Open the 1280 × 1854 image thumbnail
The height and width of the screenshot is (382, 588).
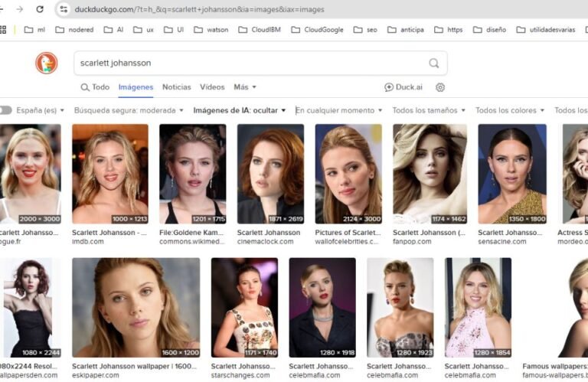pos(478,308)
